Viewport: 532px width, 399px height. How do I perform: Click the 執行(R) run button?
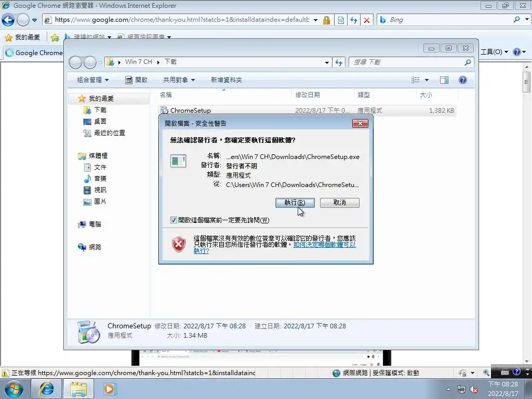coord(295,203)
